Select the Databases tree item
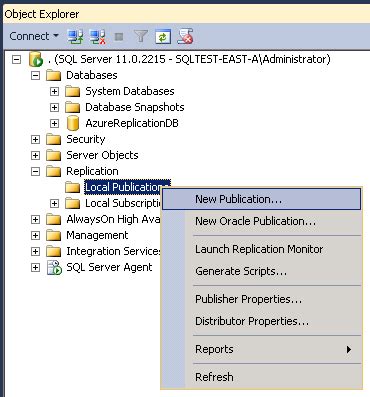The height and width of the screenshot is (397, 370). 92,75
